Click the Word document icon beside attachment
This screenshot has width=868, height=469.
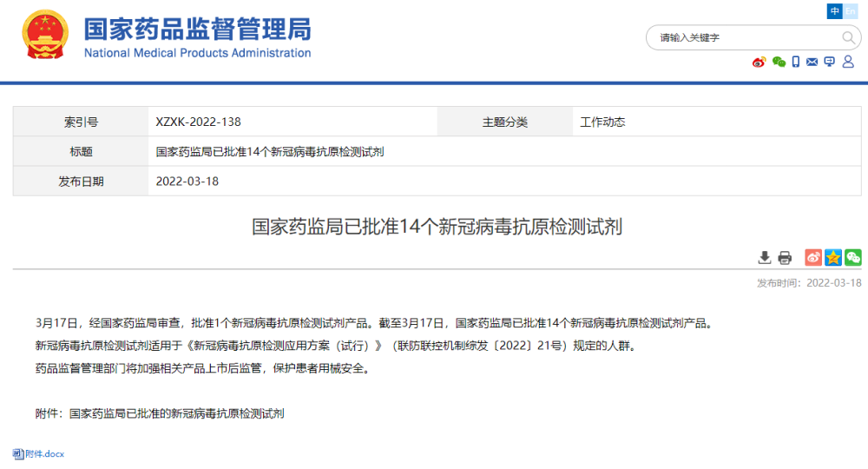18,454
